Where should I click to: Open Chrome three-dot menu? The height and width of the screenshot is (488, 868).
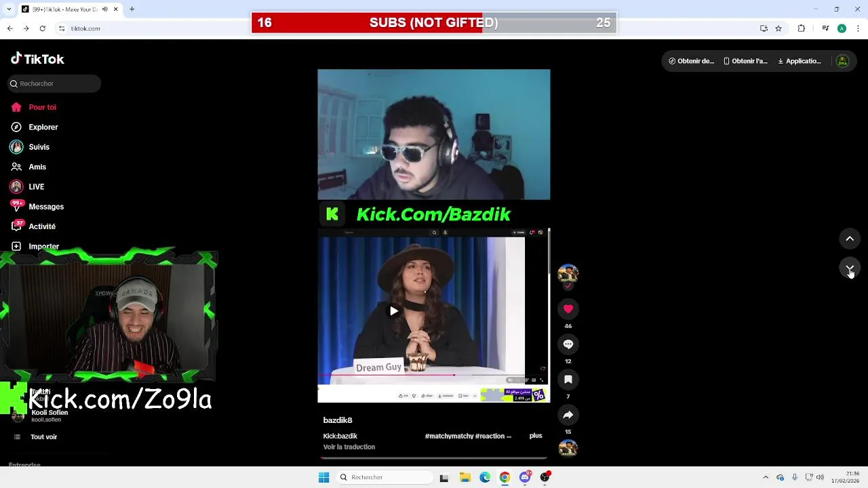[859, 28]
